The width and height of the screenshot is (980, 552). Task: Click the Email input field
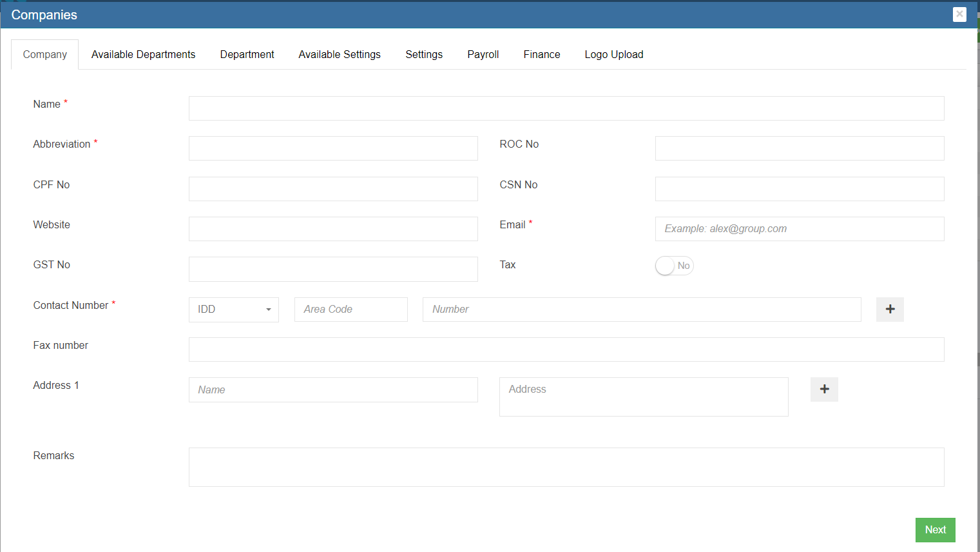tap(799, 229)
